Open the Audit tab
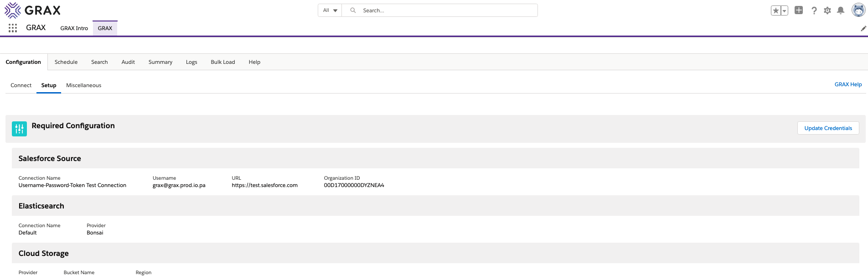Image resolution: width=868 pixels, height=276 pixels. (x=128, y=62)
